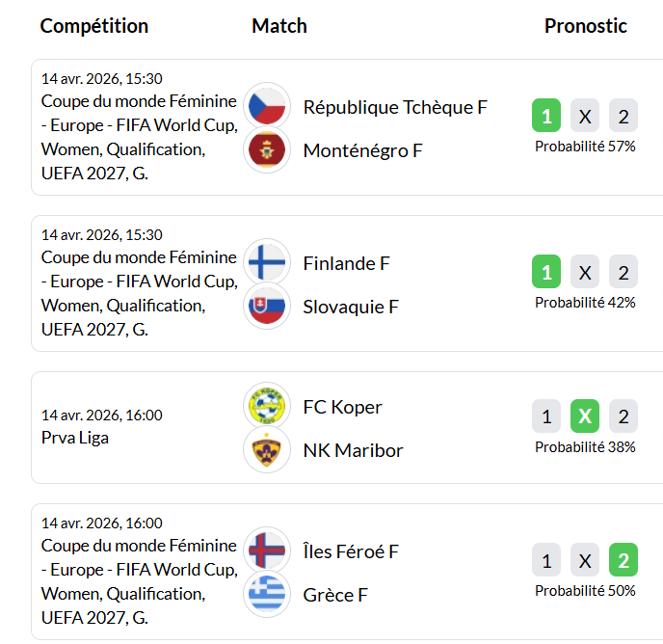Click the Compétition column header

pos(94,26)
